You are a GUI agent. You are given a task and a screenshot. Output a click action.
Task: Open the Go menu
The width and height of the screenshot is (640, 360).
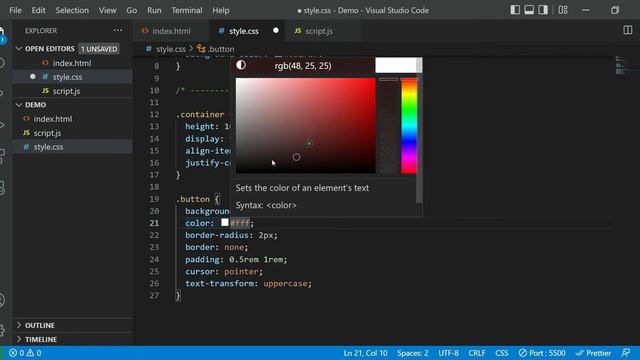point(131,10)
